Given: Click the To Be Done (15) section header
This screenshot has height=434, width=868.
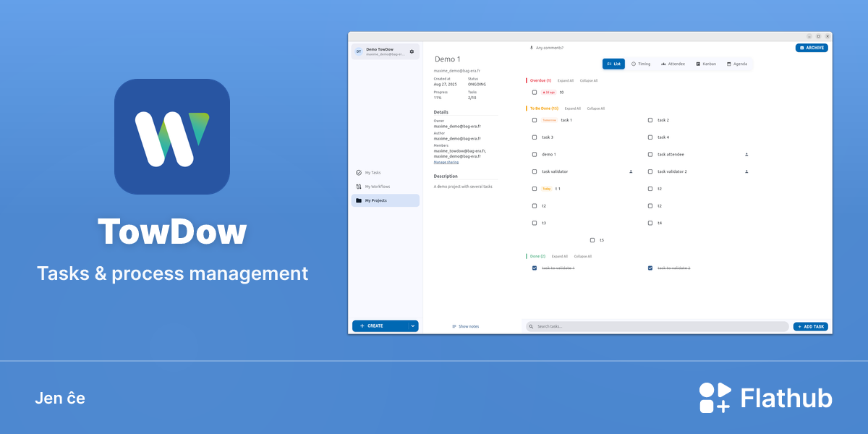Looking at the screenshot, I should 544,109.
